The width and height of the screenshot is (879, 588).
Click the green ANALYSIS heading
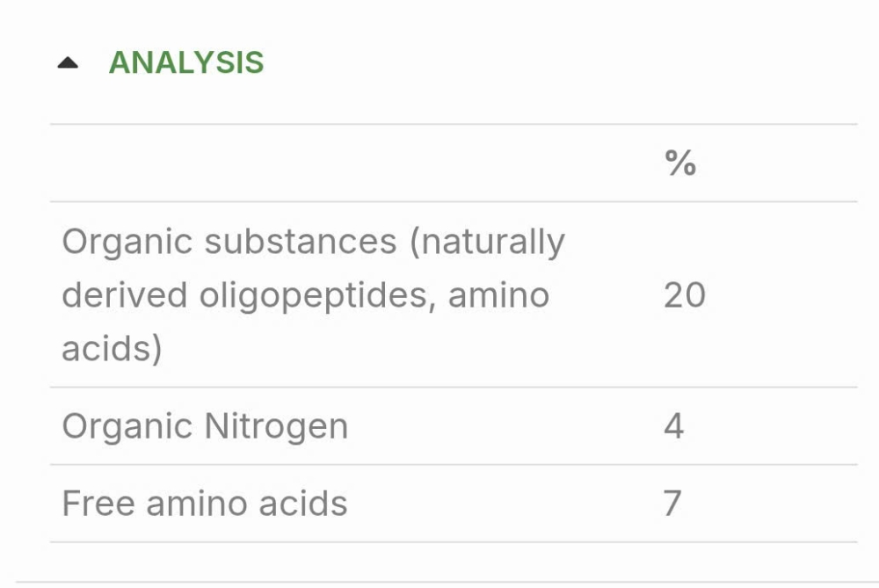tap(186, 62)
